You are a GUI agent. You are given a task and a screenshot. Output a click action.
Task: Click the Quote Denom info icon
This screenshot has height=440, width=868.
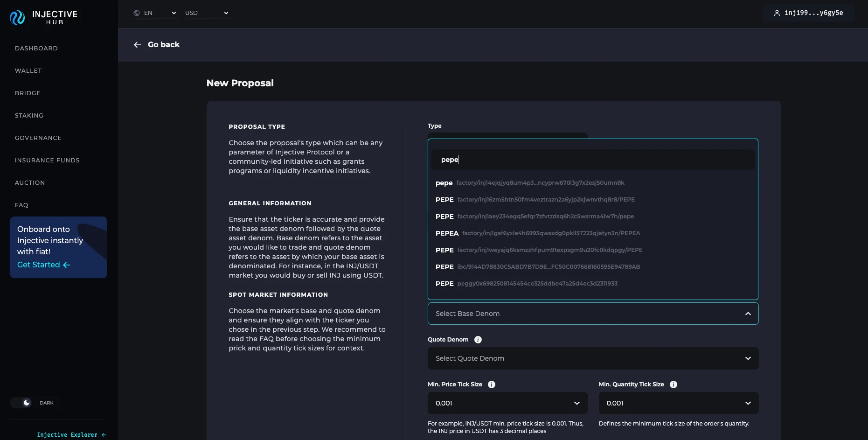pos(478,340)
